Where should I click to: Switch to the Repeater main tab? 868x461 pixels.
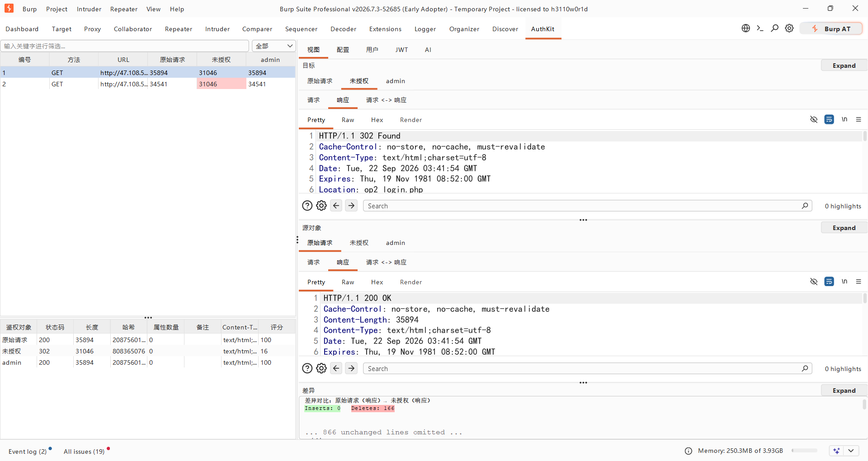point(179,29)
